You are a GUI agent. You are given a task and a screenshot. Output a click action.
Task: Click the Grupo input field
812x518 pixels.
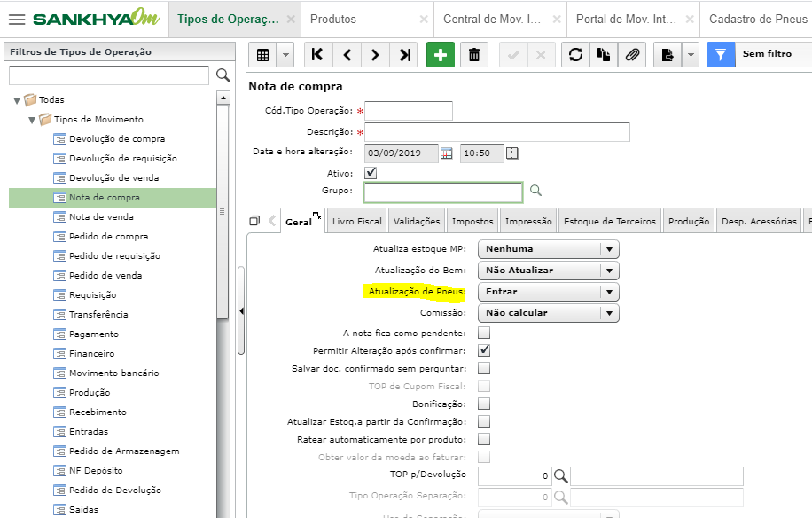(443, 192)
